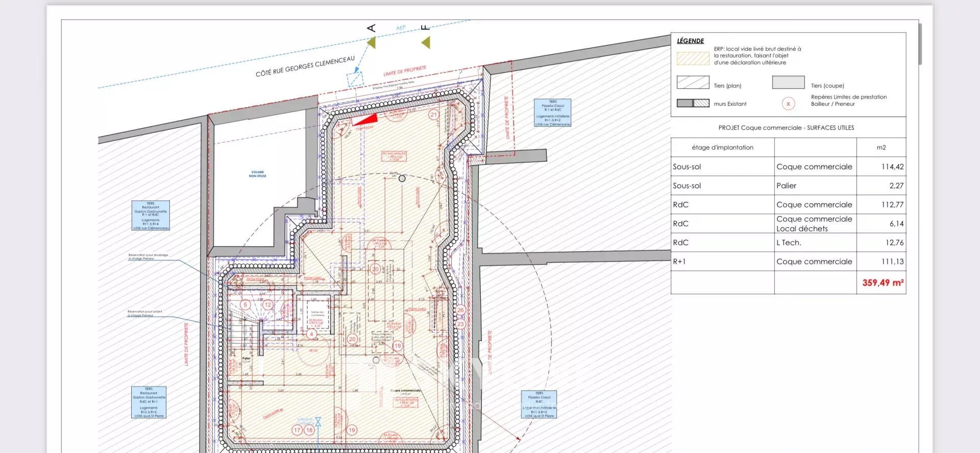Viewport: 980px width, 453px height.
Task: Click circled marker 5 near the staircase
Action: point(246,305)
